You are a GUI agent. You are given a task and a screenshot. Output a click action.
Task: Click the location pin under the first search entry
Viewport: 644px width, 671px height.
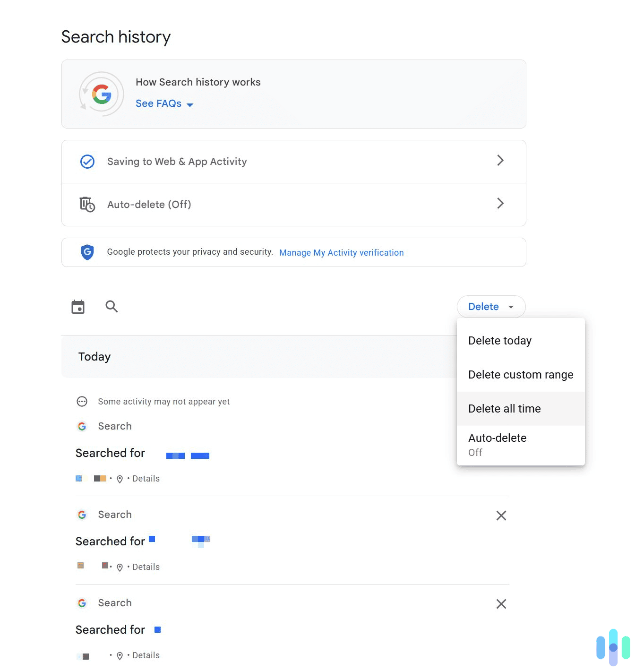pos(120,479)
